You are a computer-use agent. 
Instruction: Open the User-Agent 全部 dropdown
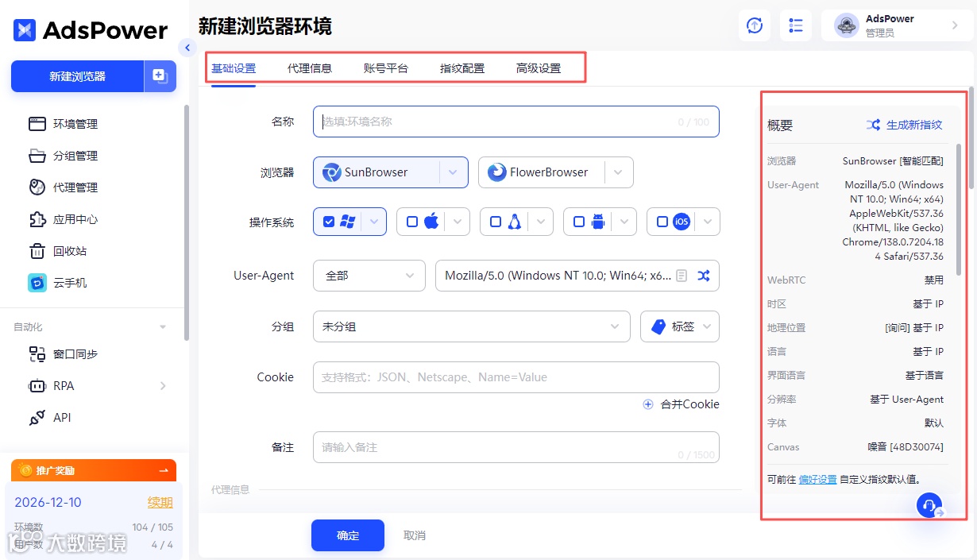click(369, 276)
